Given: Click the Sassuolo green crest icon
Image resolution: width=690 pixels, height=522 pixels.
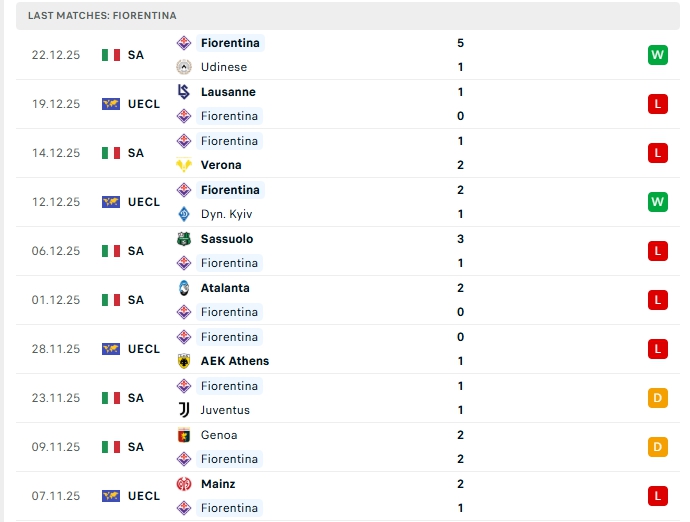Looking at the screenshot, I should [x=184, y=239].
